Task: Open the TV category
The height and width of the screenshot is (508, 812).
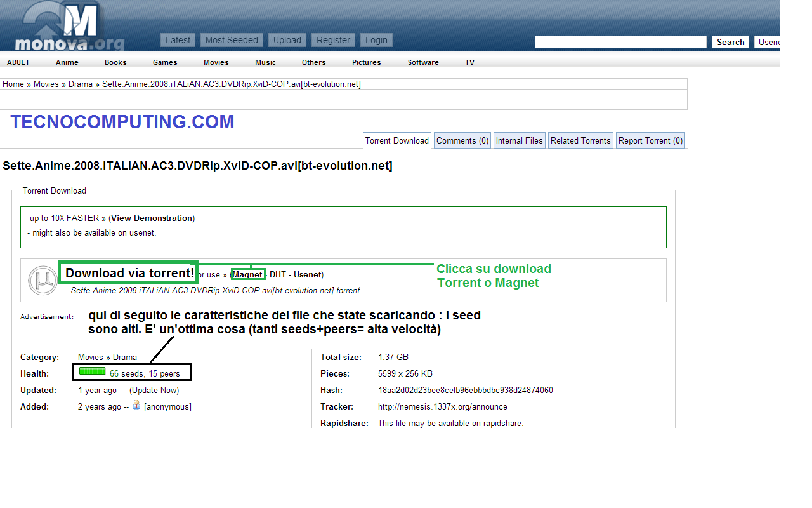Action: pyautogui.click(x=469, y=62)
